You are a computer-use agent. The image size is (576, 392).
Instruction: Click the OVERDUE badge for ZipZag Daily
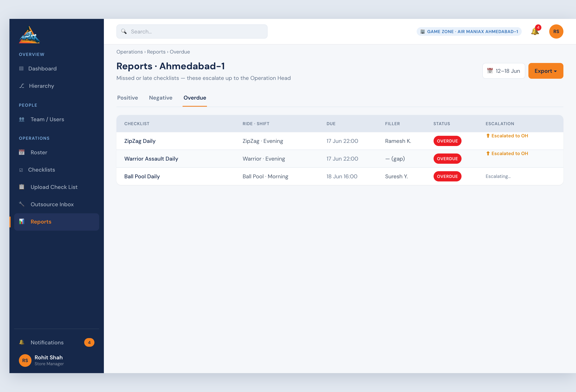tap(447, 141)
